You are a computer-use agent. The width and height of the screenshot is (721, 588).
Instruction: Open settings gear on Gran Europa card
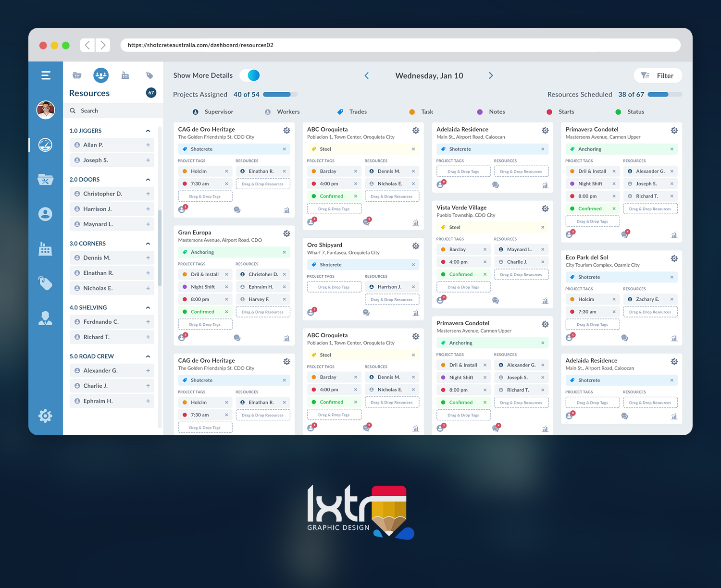287,233
